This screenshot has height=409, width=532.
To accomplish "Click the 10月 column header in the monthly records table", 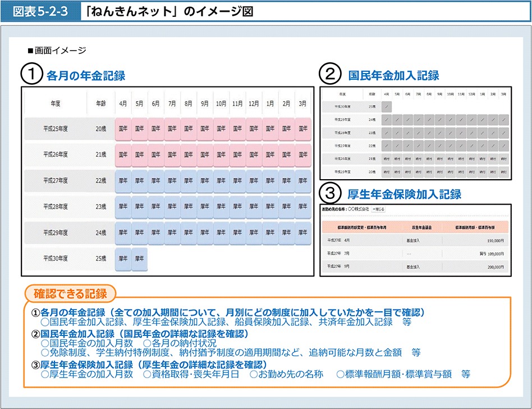I will tap(221, 103).
